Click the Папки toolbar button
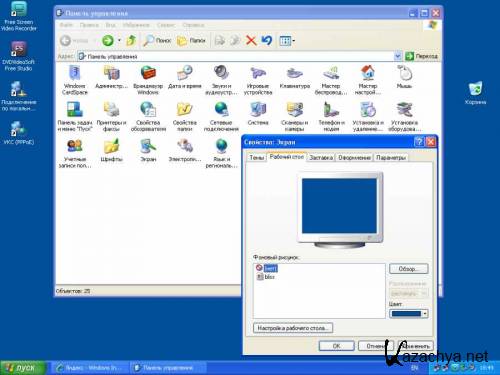Screen dimensions: 500x375 (x=191, y=41)
